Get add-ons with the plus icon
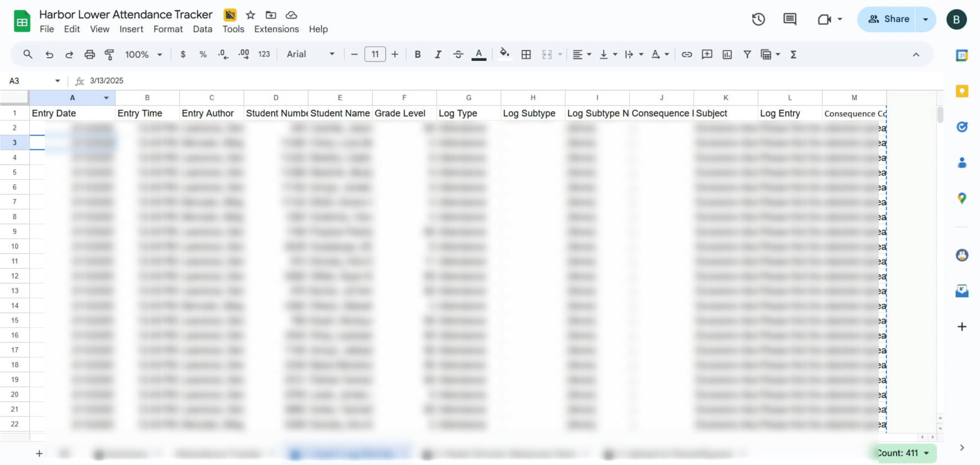Viewport: 980px width, 465px height. click(962, 326)
